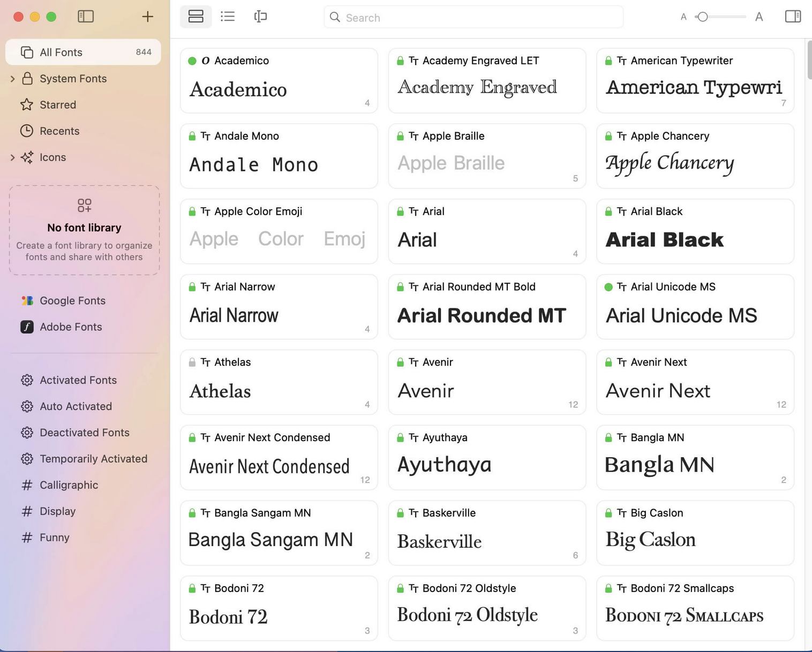Toggle Academico activation green dot

(x=192, y=61)
